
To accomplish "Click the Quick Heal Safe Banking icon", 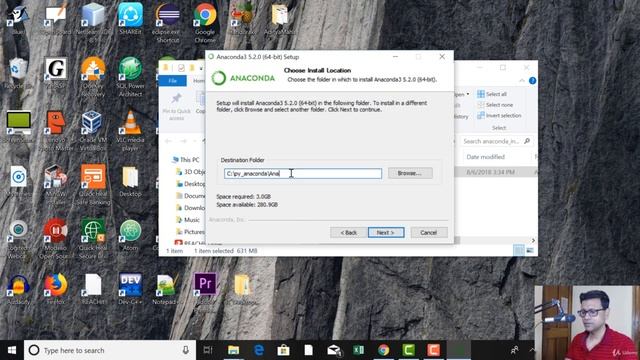I will 93,184.
